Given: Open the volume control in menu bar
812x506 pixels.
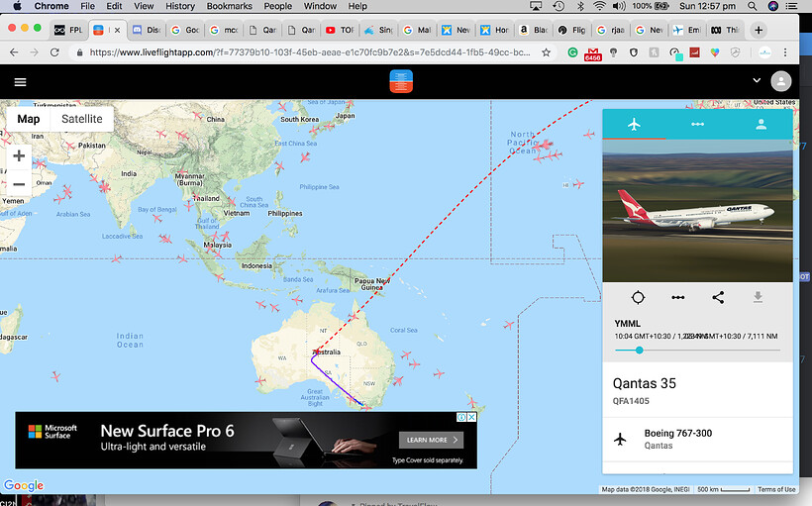Looking at the screenshot, I should [x=619, y=6].
